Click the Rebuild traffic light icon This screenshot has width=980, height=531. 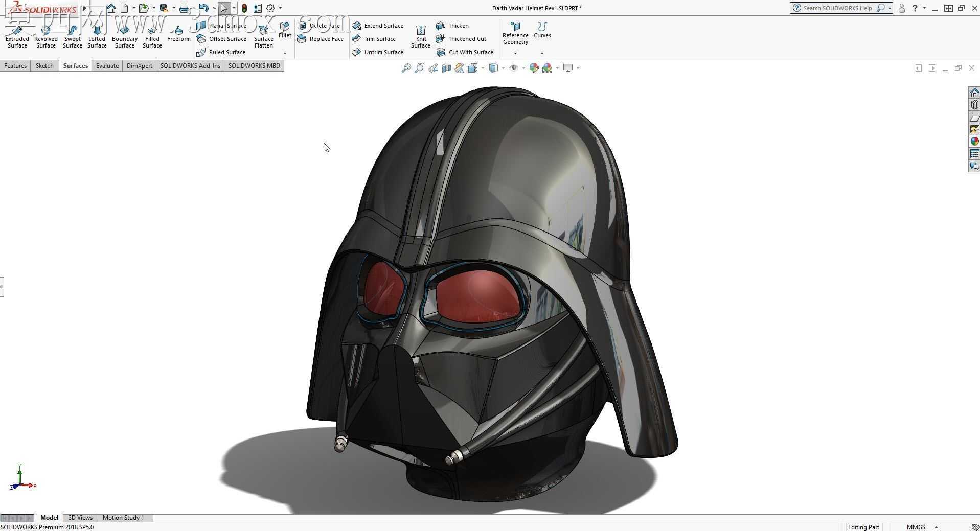pyautogui.click(x=244, y=8)
